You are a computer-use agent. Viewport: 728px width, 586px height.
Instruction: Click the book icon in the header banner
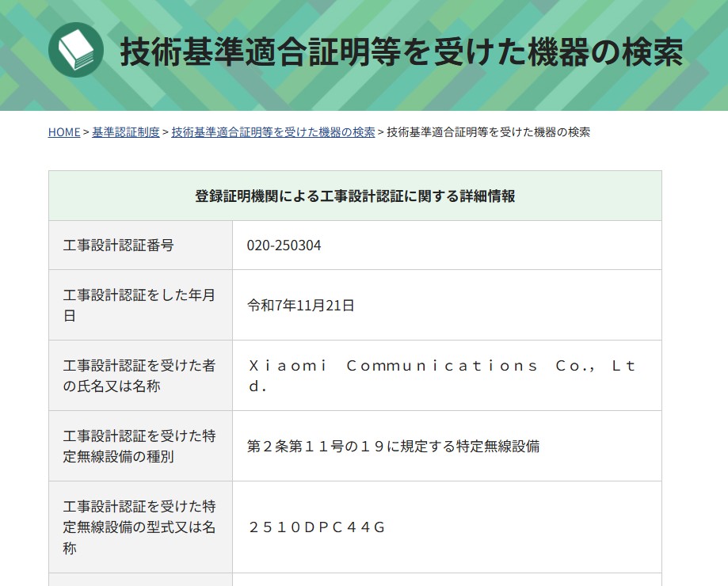tap(76, 50)
